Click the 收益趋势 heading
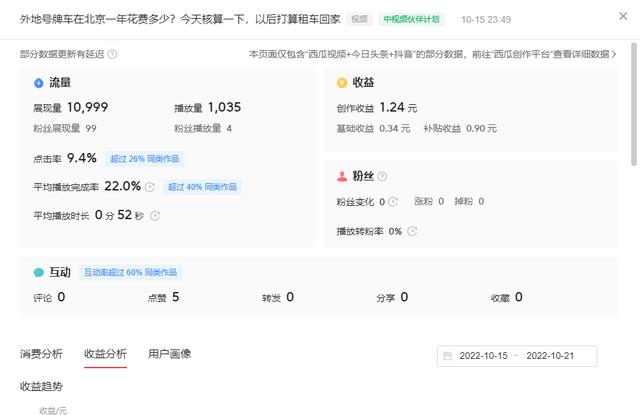640x415 pixels. click(41, 386)
